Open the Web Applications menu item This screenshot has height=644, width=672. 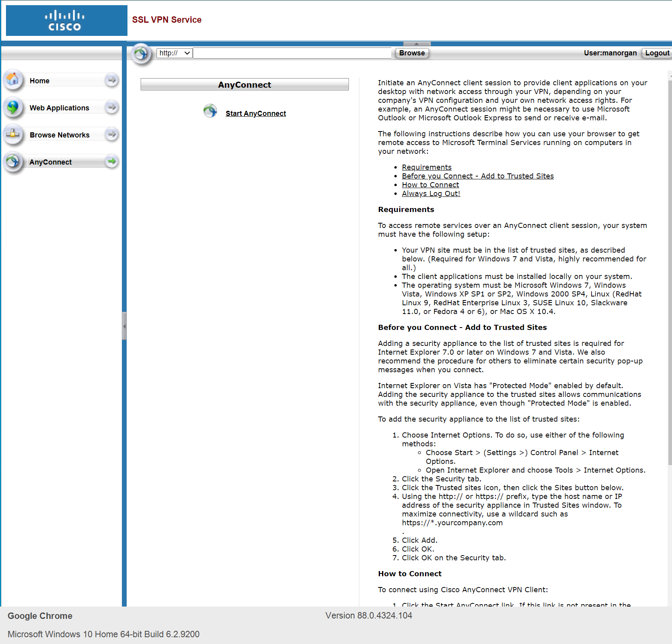[x=59, y=108]
